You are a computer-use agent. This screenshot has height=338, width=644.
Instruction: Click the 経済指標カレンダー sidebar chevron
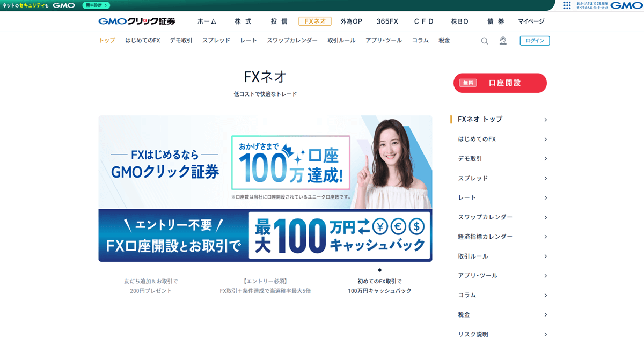point(545,237)
